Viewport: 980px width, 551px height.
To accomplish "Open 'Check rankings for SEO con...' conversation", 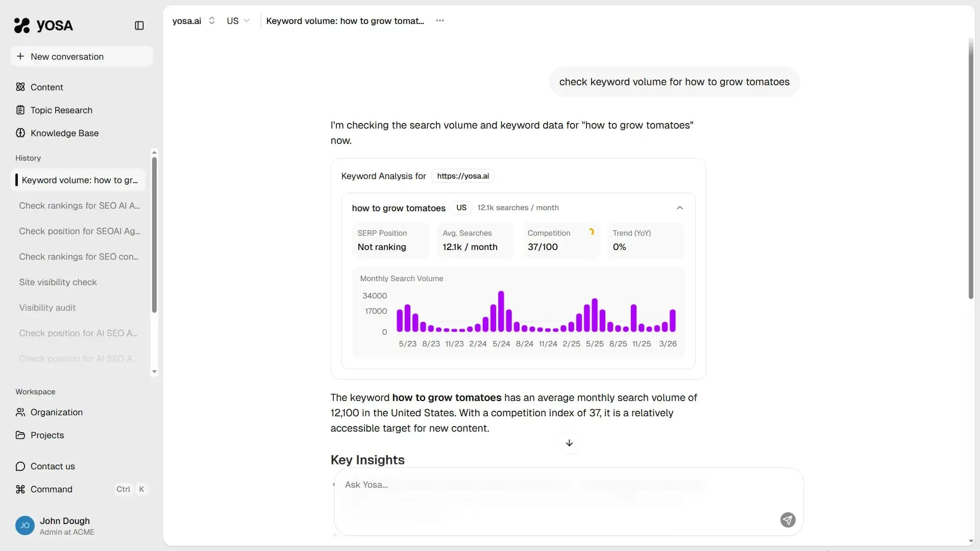I will click(78, 256).
